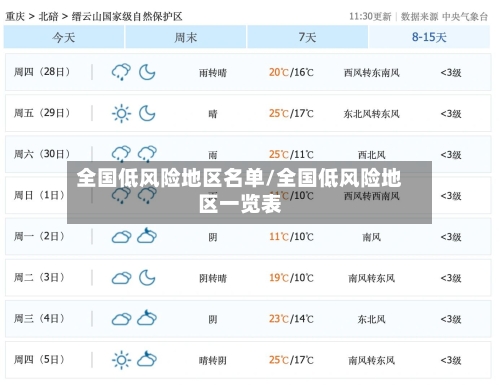The width and height of the screenshot is (500, 385).
Task: Select the 周六 (30日) date label
Action: point(42,154)
